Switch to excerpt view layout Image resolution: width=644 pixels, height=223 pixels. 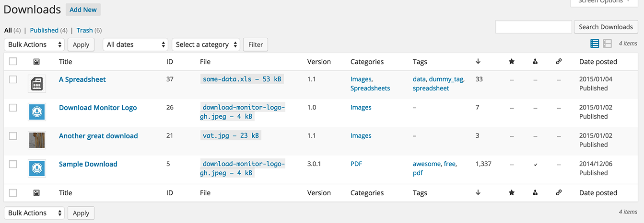608,44
